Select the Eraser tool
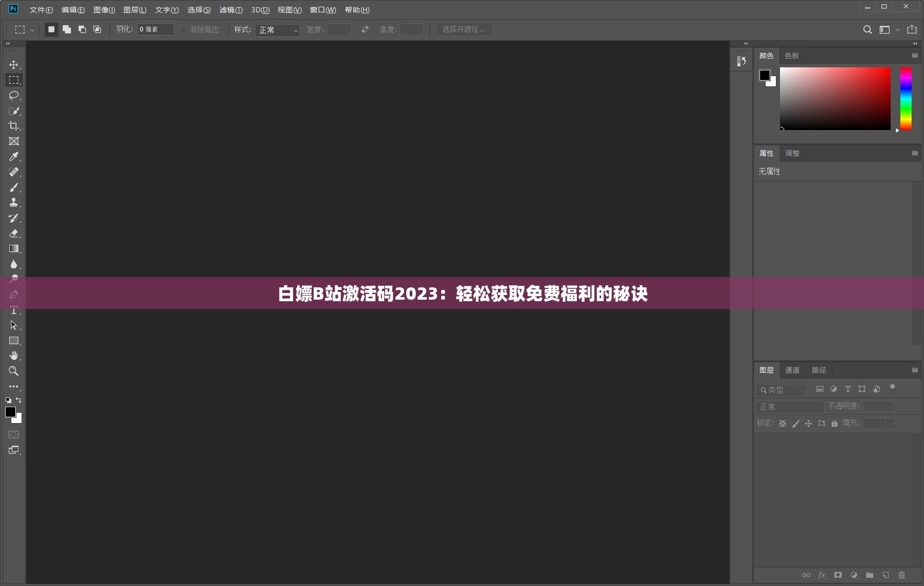The height and width of the screenshot is (586, 924). [14, 233]
